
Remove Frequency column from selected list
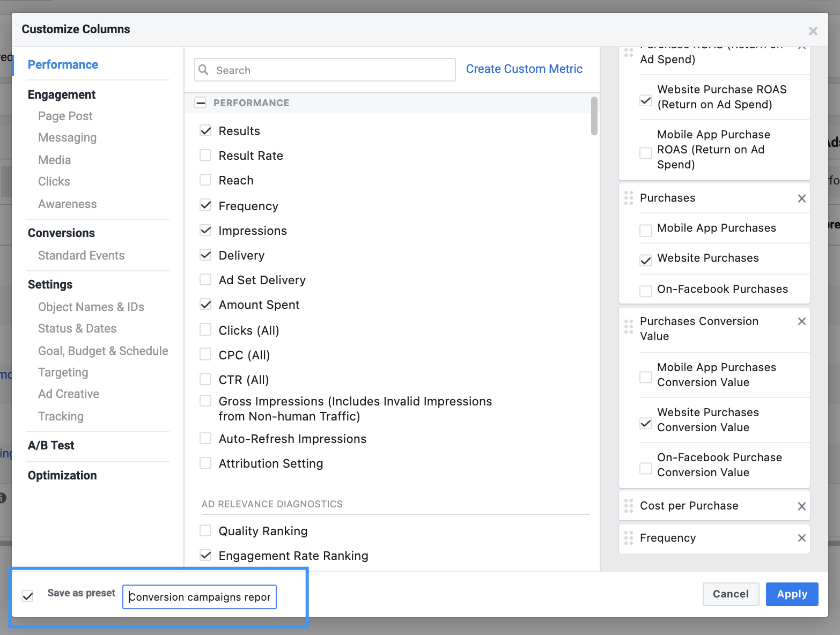(x=801, y=538)
